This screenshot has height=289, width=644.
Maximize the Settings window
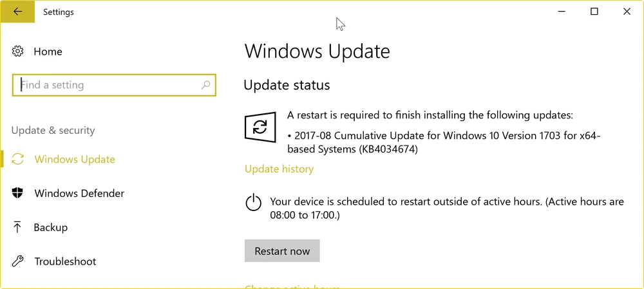coord(594,12)
